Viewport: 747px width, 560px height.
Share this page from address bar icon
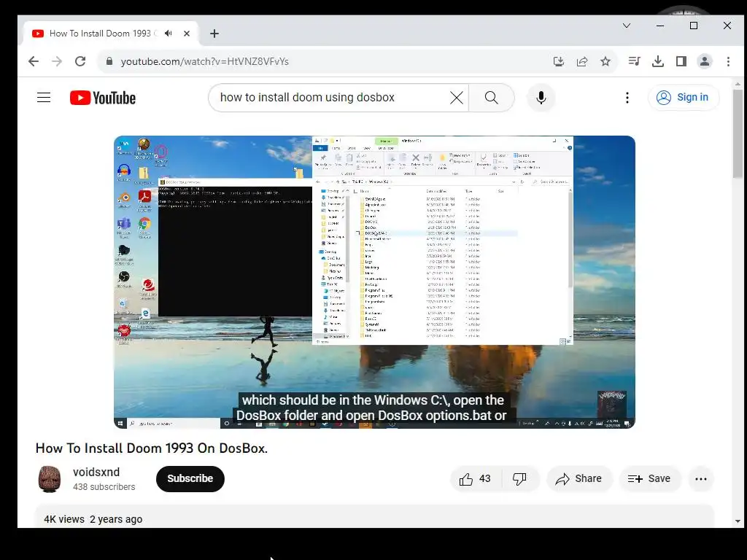point(581,61)
